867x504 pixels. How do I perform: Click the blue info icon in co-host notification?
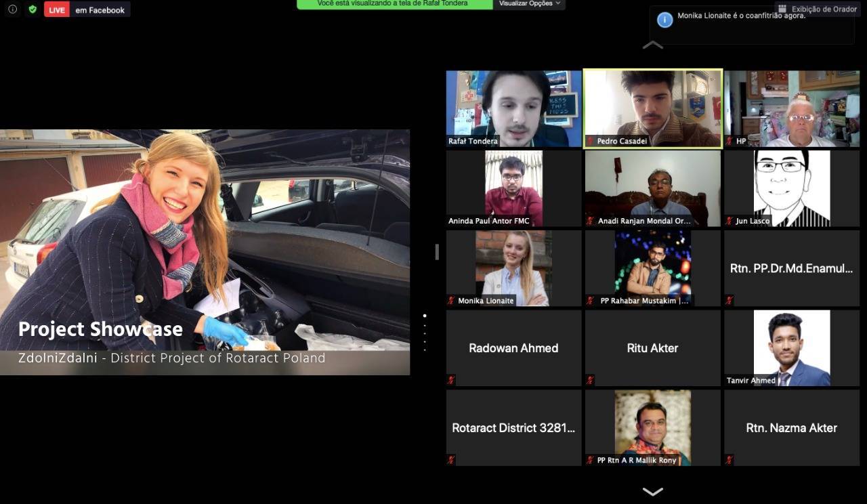click(665, 20)
